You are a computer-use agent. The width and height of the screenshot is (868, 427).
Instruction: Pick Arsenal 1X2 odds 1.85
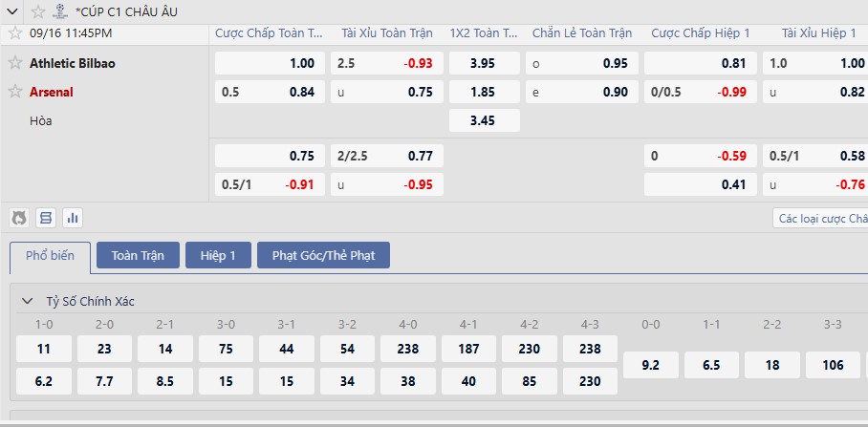point(484,92)
